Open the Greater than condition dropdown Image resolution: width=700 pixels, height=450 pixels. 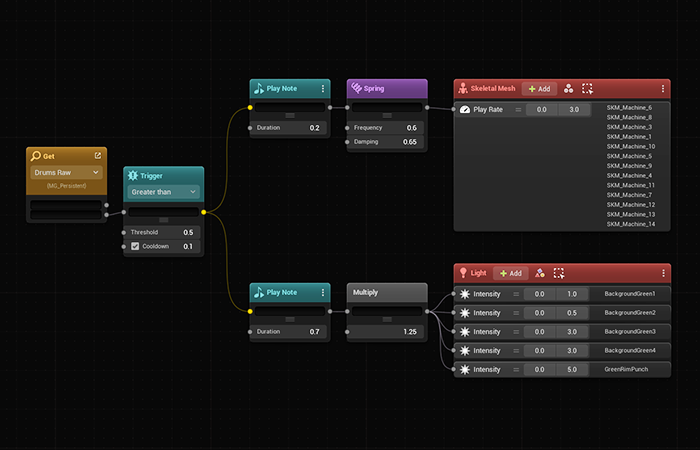click(163, 192)
